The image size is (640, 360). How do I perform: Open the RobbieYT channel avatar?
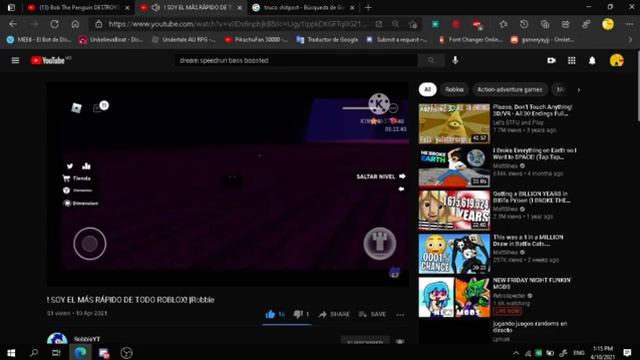click(57, 338)
